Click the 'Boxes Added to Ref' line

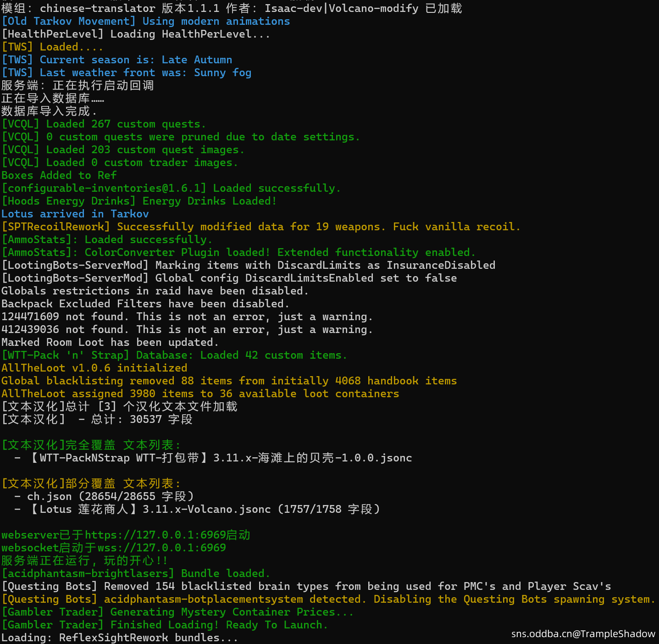[x=59, y=176]
